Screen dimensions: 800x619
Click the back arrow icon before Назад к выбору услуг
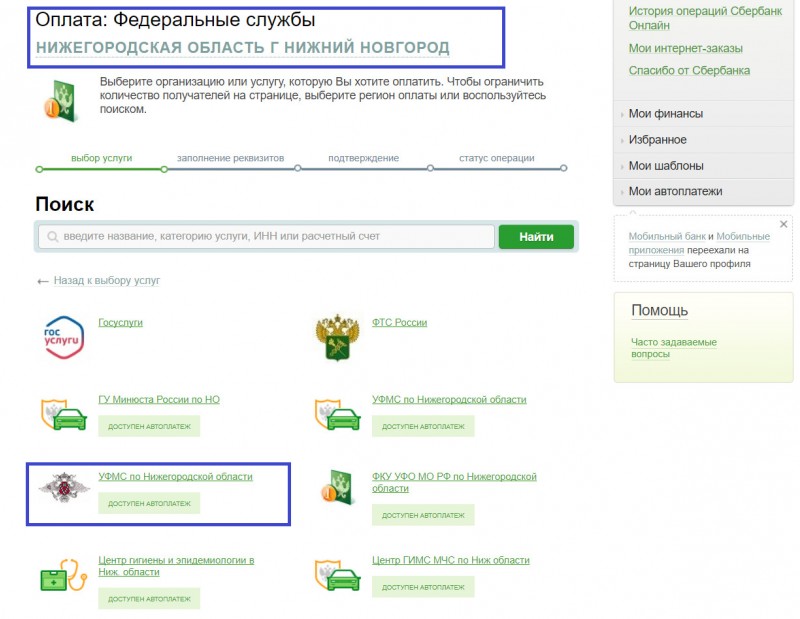click(43, 281)
